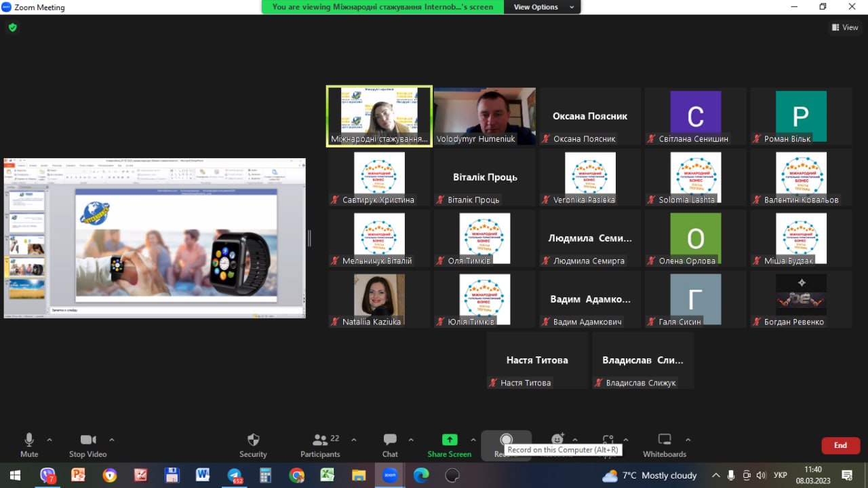
Task: Start recording with the Record button
Action: tap(505, 440)
